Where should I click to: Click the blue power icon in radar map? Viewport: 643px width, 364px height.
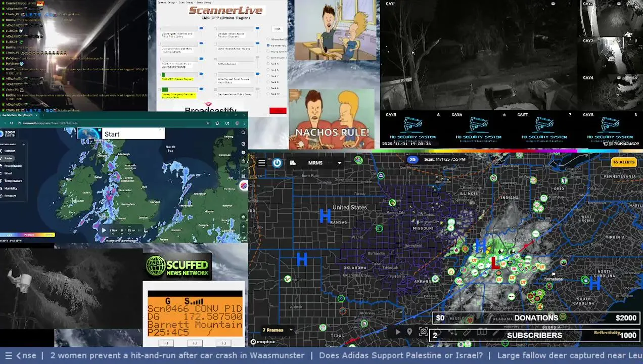(277, 163)
